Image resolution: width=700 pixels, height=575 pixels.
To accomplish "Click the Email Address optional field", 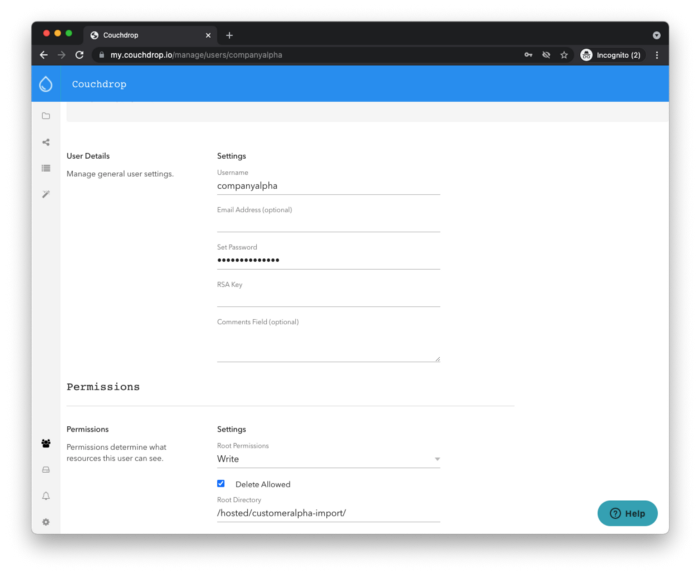I will coord(329,223).
